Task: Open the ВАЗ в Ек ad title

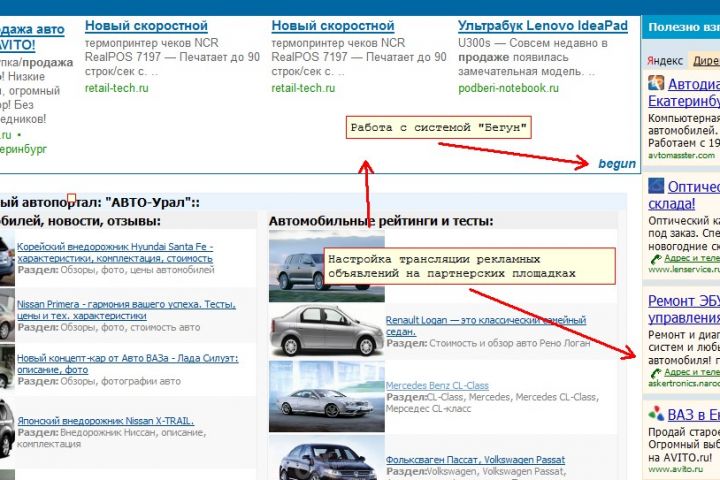Action: [x=693, y=415]
